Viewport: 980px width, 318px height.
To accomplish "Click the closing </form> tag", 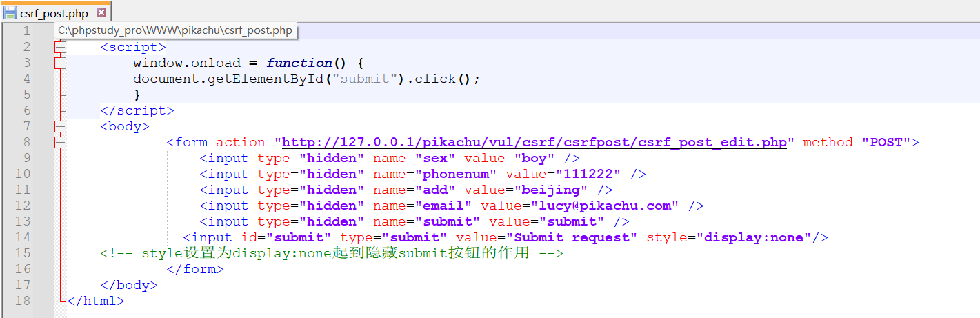I will point(195,269).
